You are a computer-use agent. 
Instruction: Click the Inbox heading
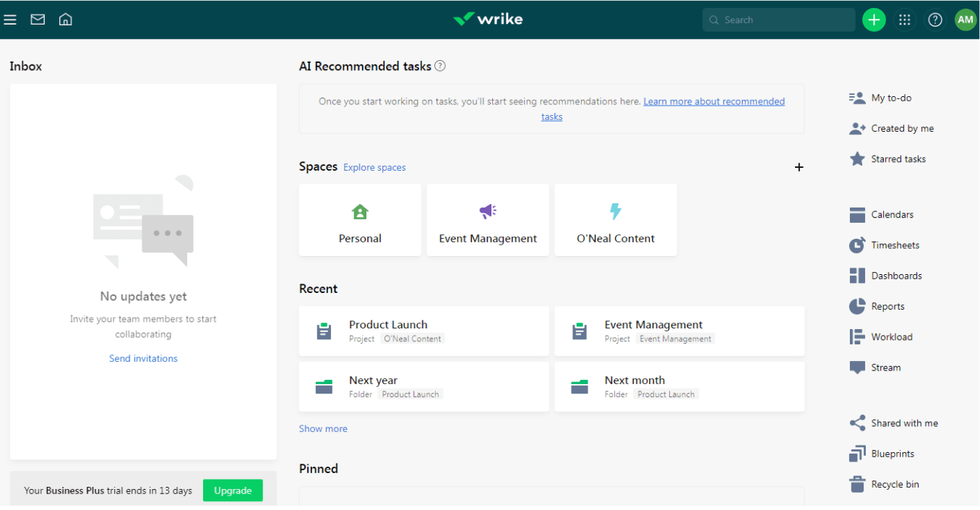[x=26, y=67]
